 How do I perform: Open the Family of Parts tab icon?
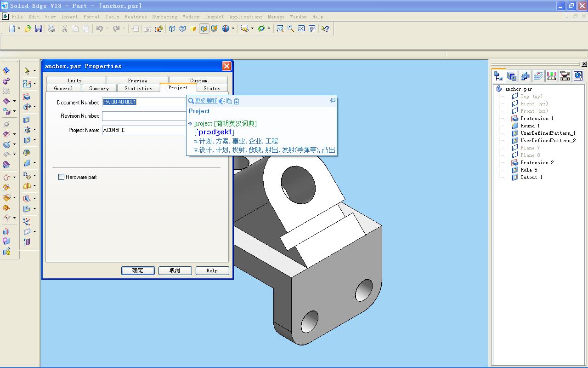525,75
